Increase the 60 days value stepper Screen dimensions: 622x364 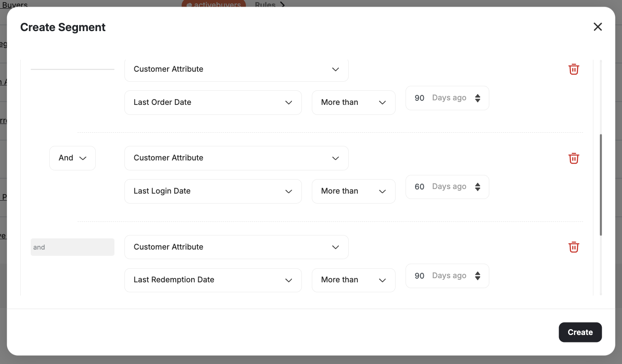point(478,184)
